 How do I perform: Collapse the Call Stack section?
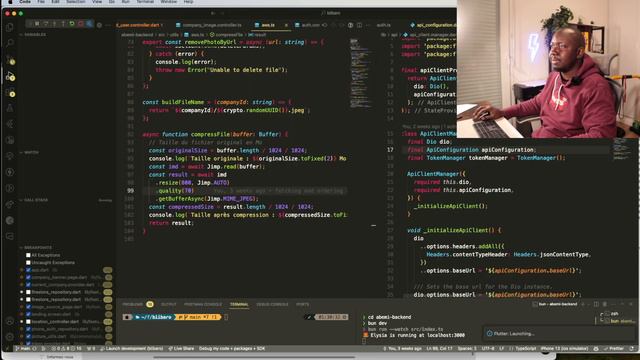[x=34, y=200]
